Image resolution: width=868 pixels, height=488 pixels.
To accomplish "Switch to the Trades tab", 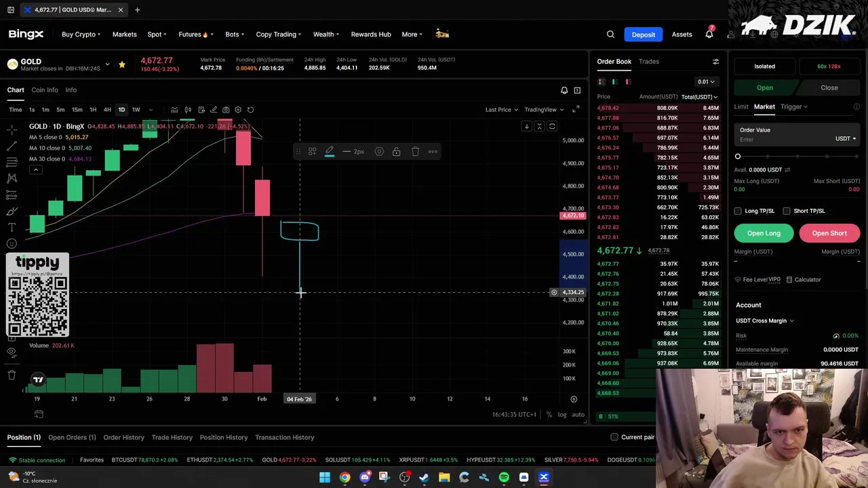I will 648,62.
